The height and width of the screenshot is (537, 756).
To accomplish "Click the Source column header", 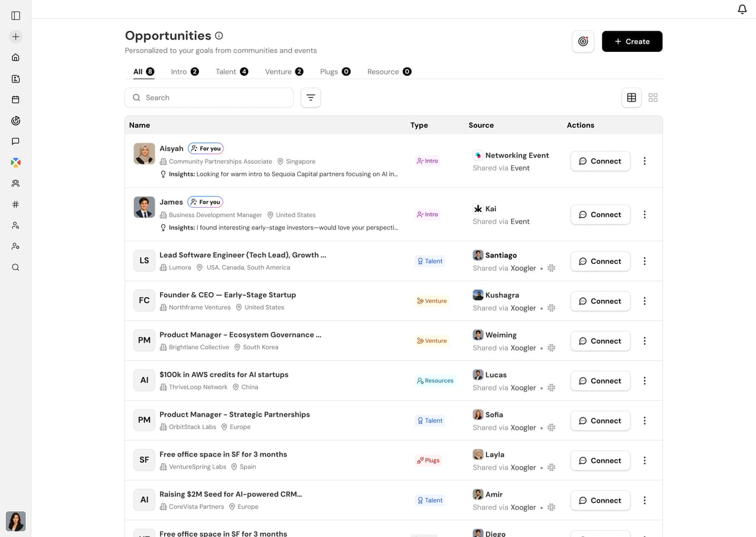I will 481,125.
